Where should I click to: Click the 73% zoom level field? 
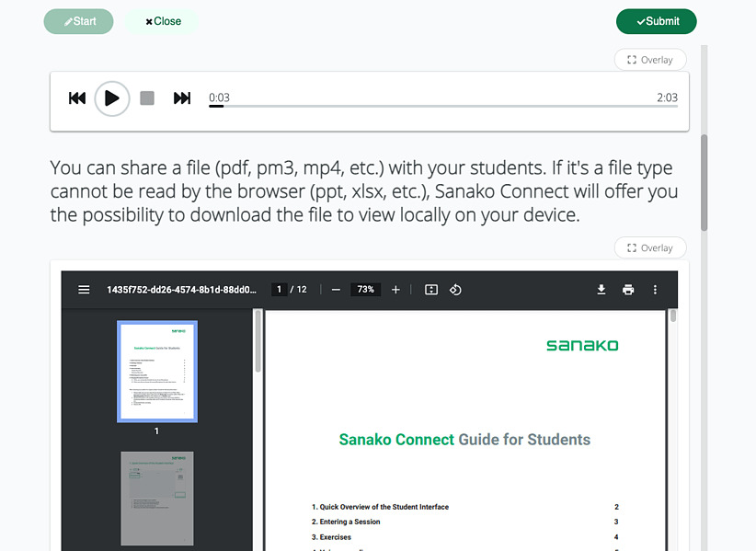pyautogui.click(x=365, y=289)
